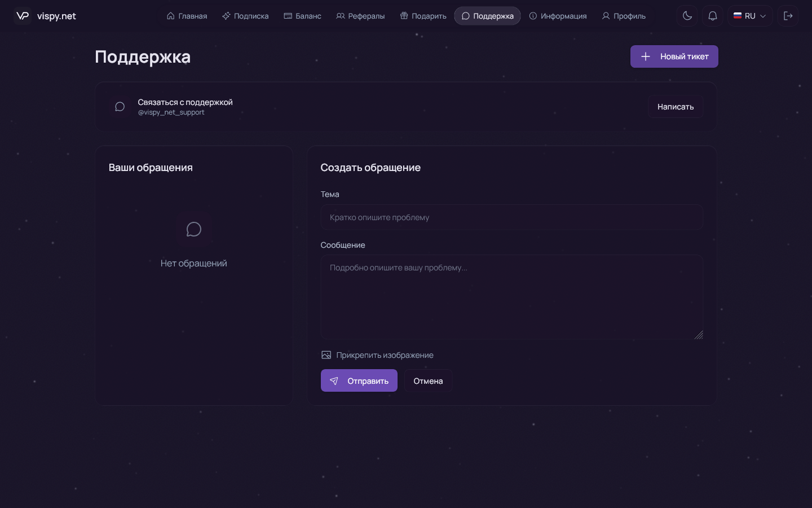The width and height of the screenshot is (812, 508).
Task: Submit with the Отправить button
Action: (x=359, y=381)
